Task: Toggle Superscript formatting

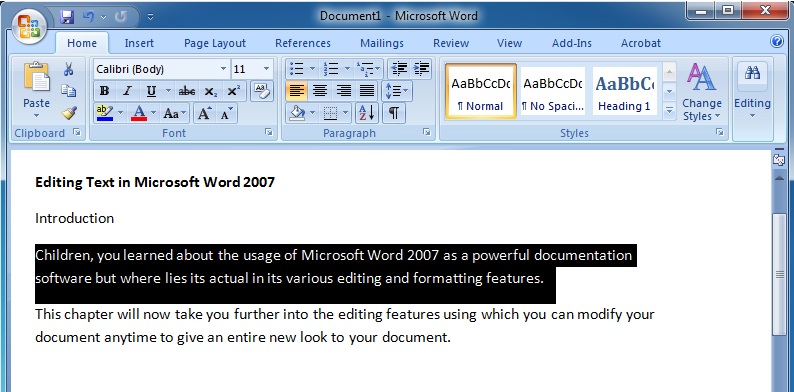Action: [233, 91]
